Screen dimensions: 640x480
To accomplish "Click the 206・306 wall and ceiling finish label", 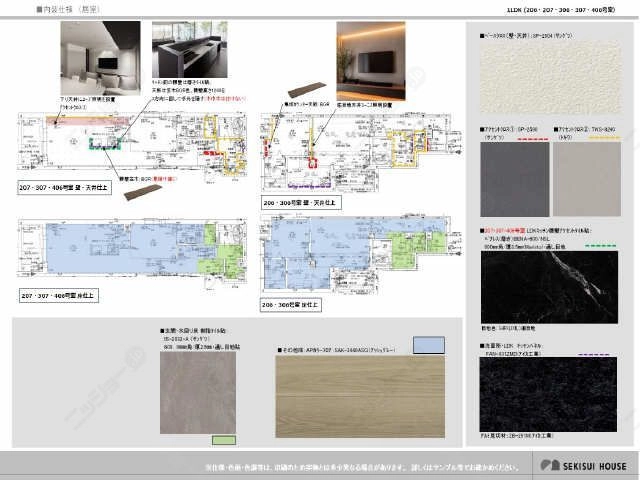I will pos(301,203).
